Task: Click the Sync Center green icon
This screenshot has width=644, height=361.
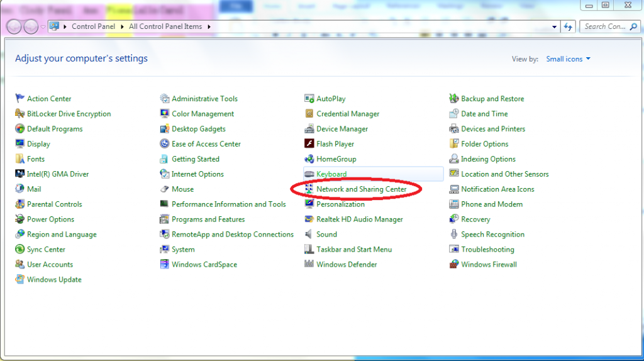Action: [19, 249]
